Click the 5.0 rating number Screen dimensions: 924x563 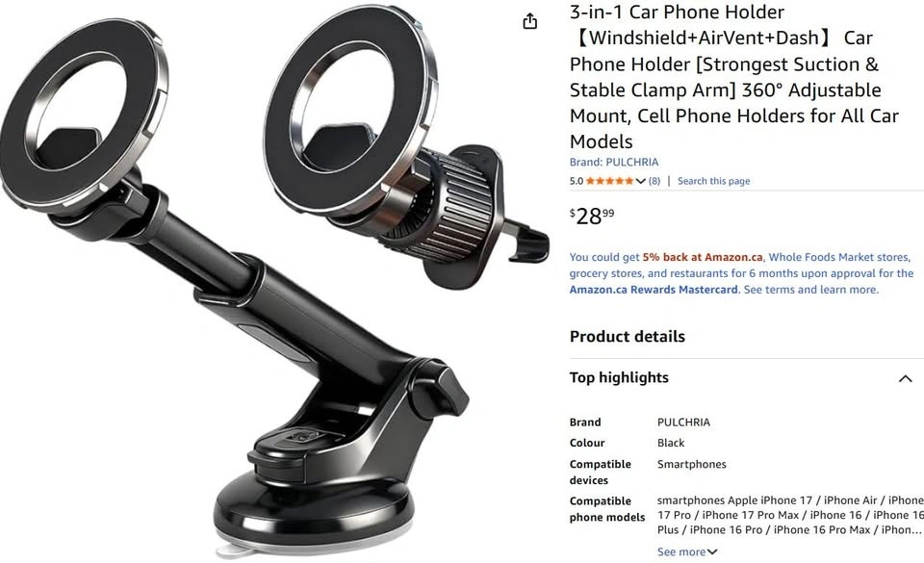tap(576, 181)
